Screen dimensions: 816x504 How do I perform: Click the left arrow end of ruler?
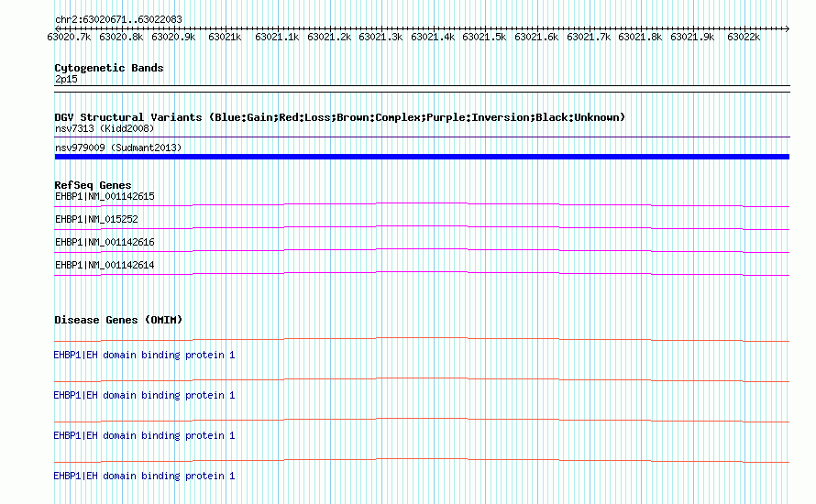(x=57, y=28)
